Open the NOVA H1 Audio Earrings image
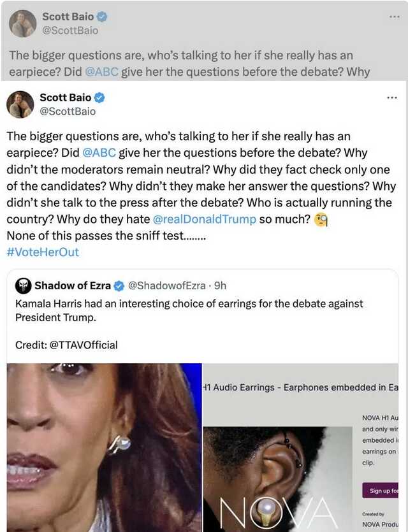The width and height of the screenshot is (408, 532). [x=300, y=447]
